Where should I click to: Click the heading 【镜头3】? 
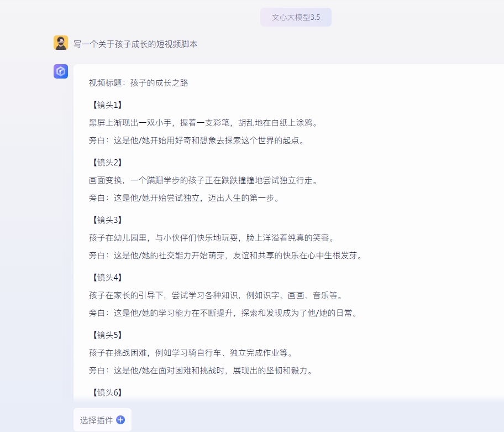[x=107, y=220]
